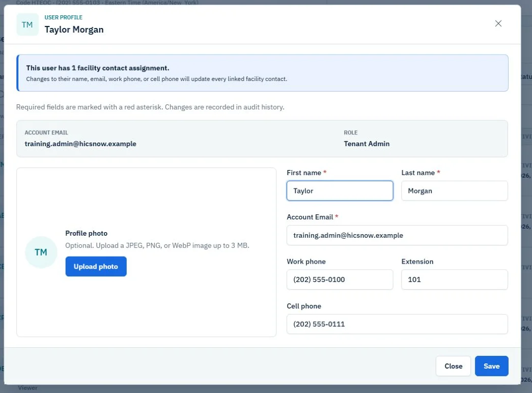532x393 pixels.
Task: Upload a profile photo
Action: click(96, 266)
